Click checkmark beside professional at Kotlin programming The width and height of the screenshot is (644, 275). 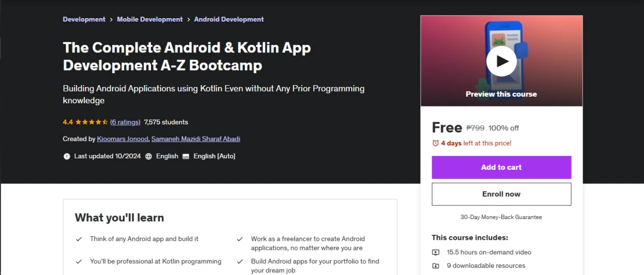[79, 261]
